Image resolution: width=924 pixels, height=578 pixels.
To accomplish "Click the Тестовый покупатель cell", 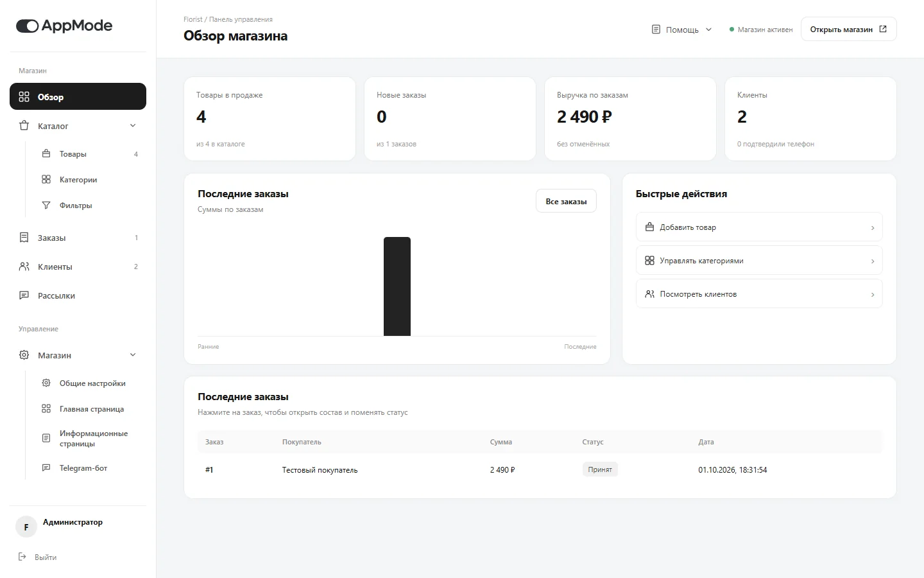I will tap(320, 470).
